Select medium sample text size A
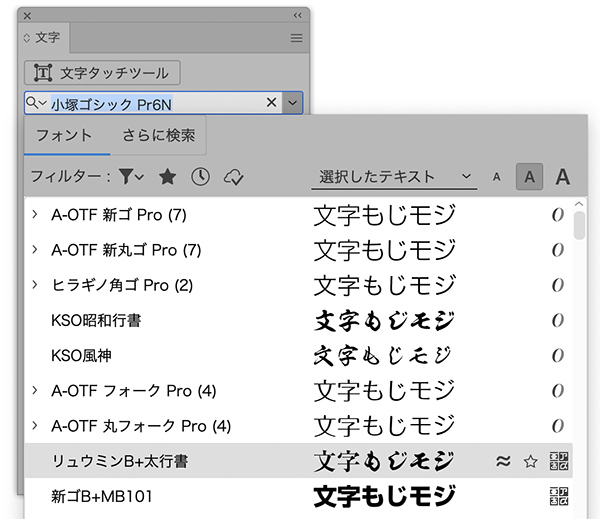Viewport: 600px width, 519px height. (x=529, y=177)
